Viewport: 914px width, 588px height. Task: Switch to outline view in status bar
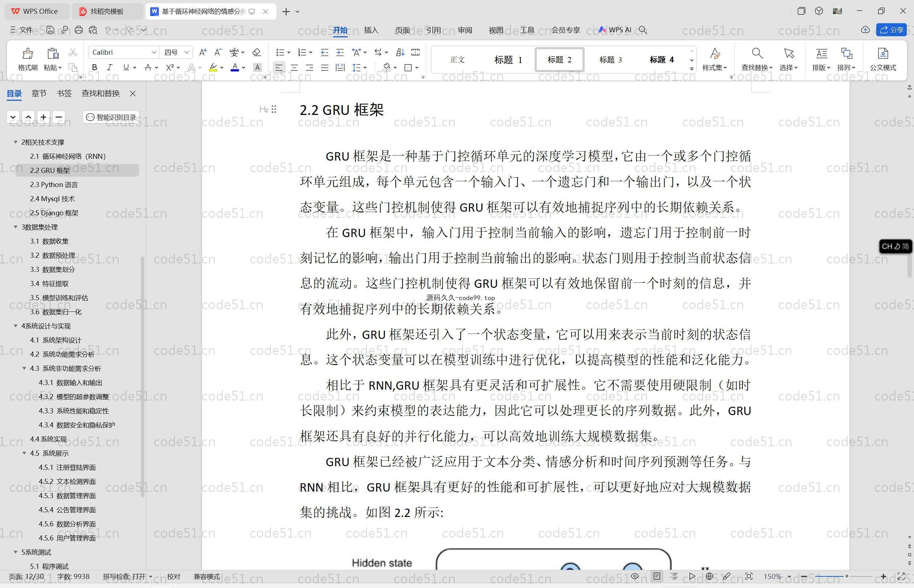674,576
